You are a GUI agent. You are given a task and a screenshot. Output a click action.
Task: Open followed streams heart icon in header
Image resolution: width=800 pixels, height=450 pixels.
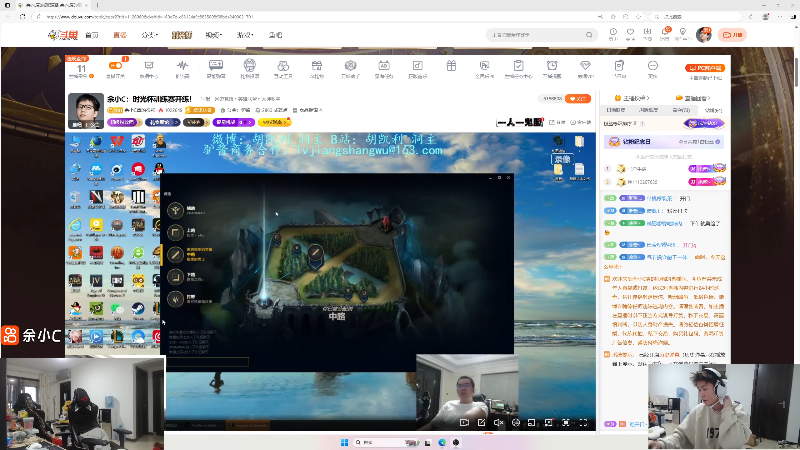[x=631, y=32]
